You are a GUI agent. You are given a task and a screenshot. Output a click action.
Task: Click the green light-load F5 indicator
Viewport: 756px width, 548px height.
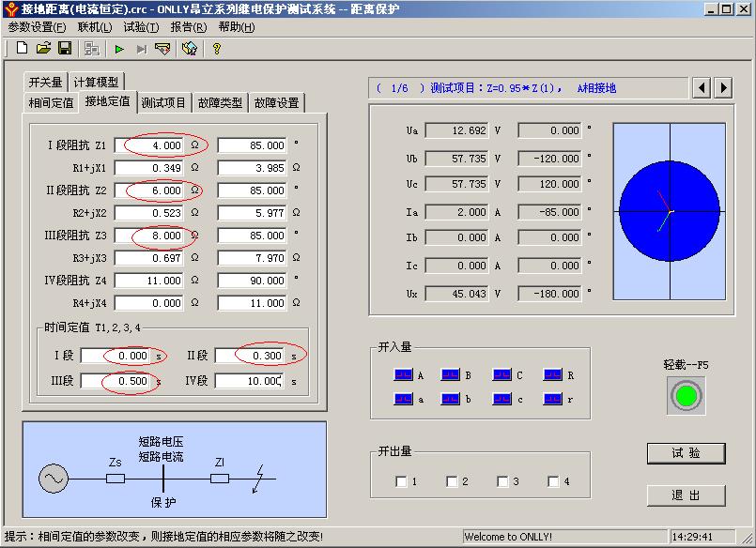tap(685, 395)
